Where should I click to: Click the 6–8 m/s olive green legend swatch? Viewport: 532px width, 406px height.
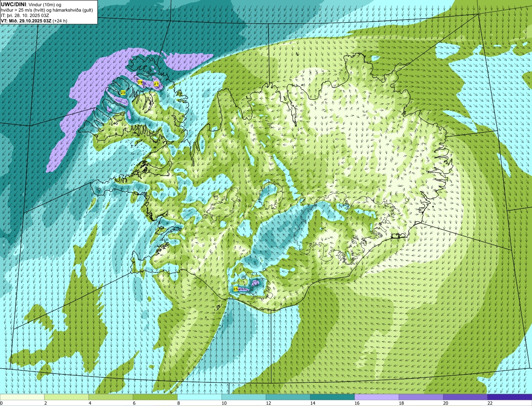coord(155,397)
